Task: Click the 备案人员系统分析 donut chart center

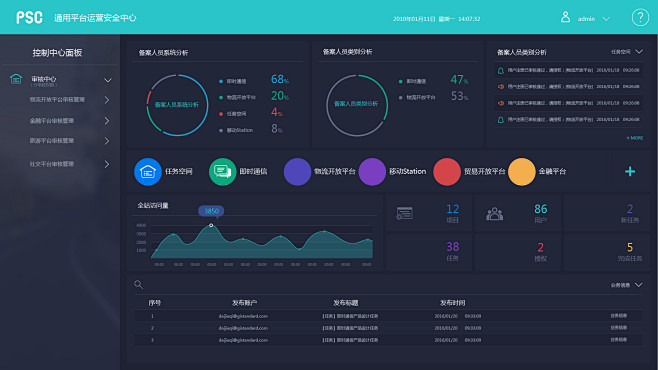Action: pyautogui.click(x=177, y=105)
